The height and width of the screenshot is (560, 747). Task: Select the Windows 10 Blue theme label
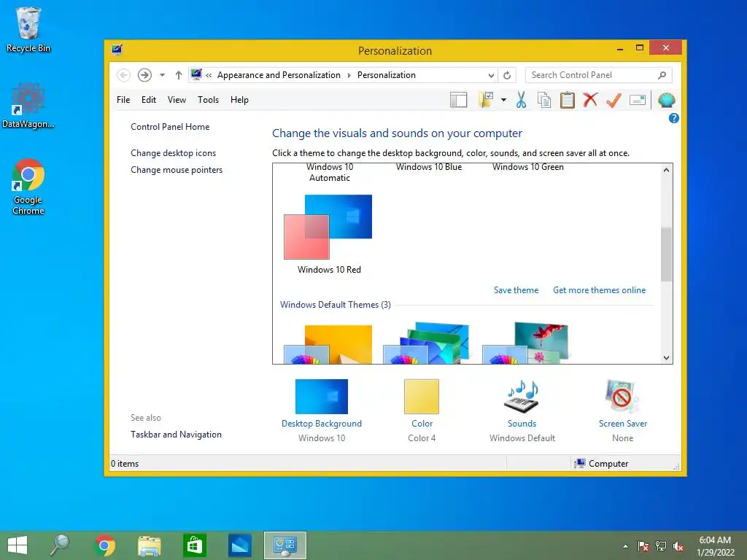click(x=429, y=167)
